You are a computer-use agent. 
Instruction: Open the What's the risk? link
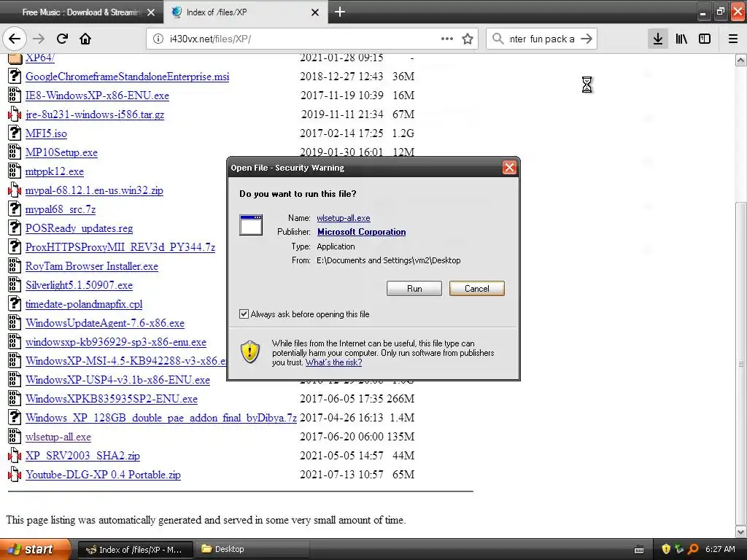(x=334, y=362)
